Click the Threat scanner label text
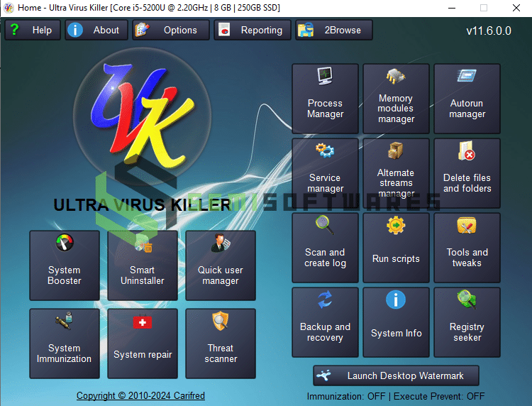This screenshot has width=532, height=406. coord(221,353)
